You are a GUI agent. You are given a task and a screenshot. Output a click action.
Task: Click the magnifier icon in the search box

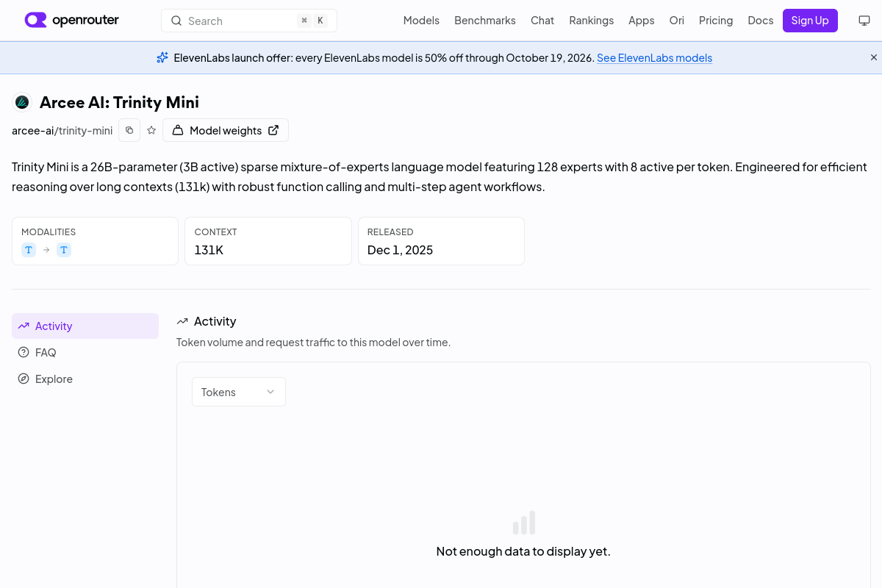[x=176, y=21]
